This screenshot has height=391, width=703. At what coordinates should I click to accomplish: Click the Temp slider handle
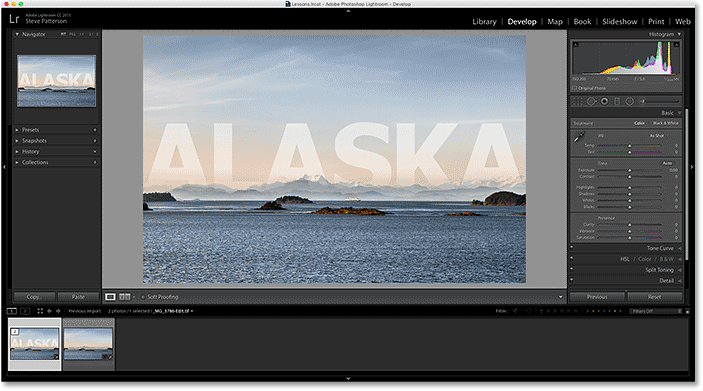point(629,146)
